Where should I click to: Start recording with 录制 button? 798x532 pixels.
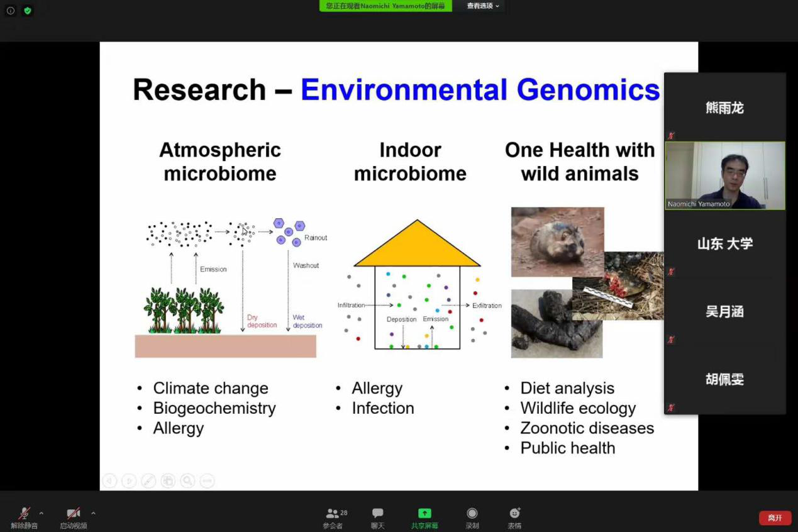(472, 514)
